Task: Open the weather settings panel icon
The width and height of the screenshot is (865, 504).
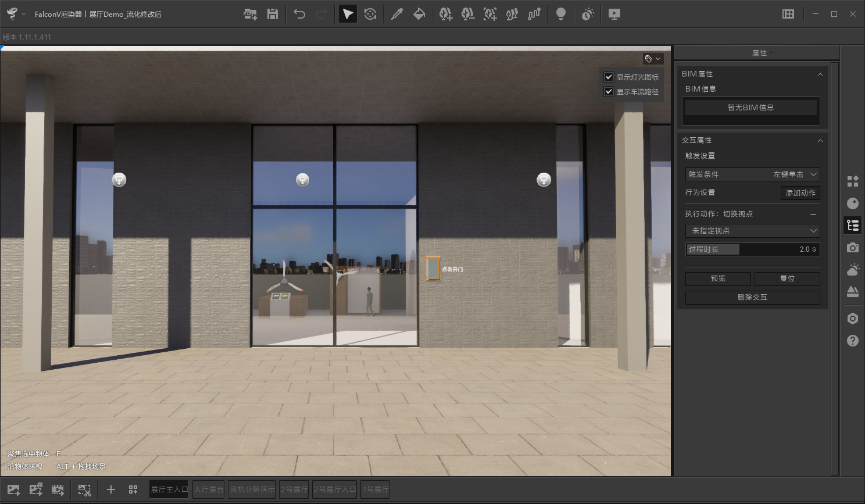Action: coord(852,269)
